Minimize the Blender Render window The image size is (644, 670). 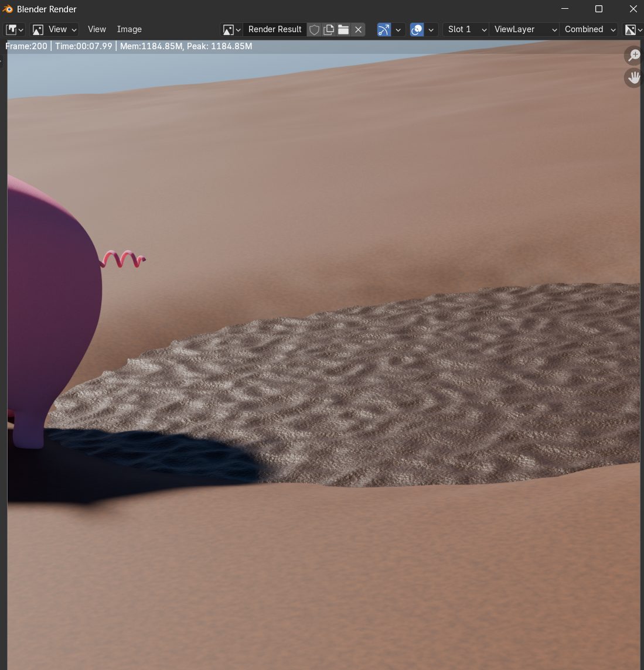point(565,9)
